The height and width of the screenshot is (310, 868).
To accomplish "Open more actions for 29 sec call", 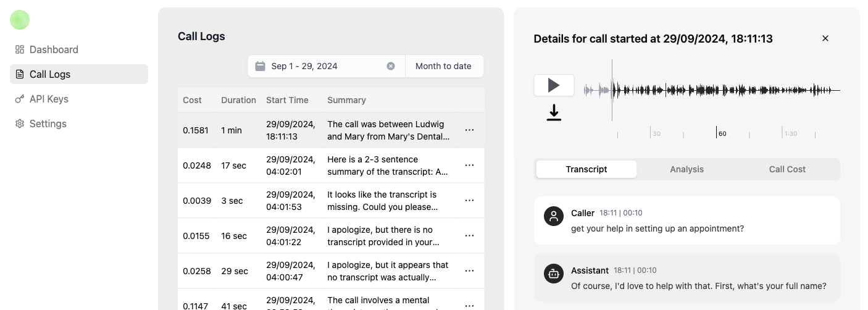I will [x=469, y=271].
